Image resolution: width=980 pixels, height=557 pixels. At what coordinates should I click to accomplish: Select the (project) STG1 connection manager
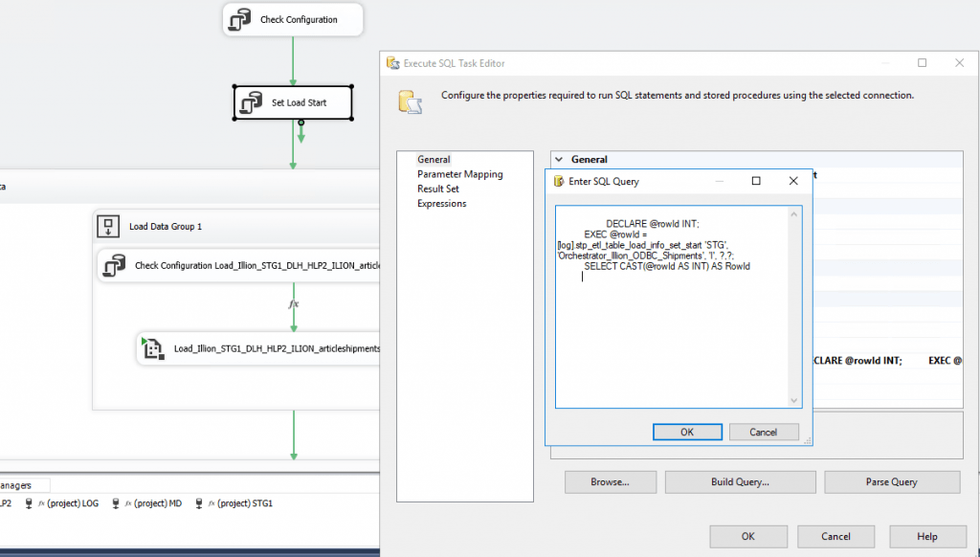tap(234, 502)
